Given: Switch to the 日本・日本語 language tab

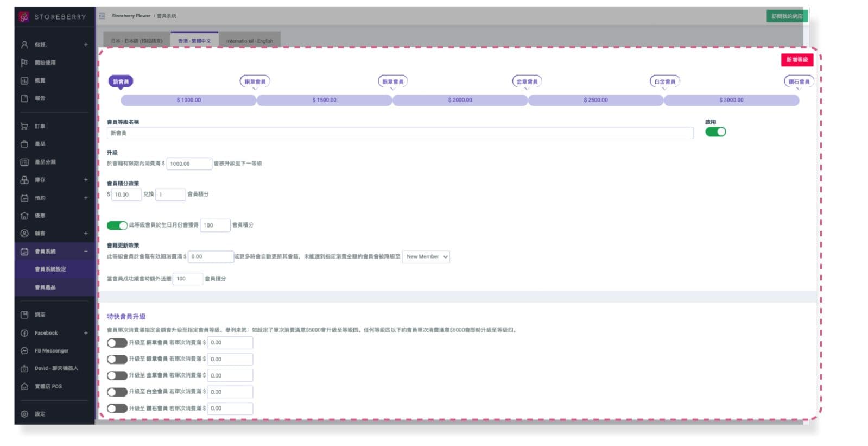Looking at the screenshot, I should point(137,41).
